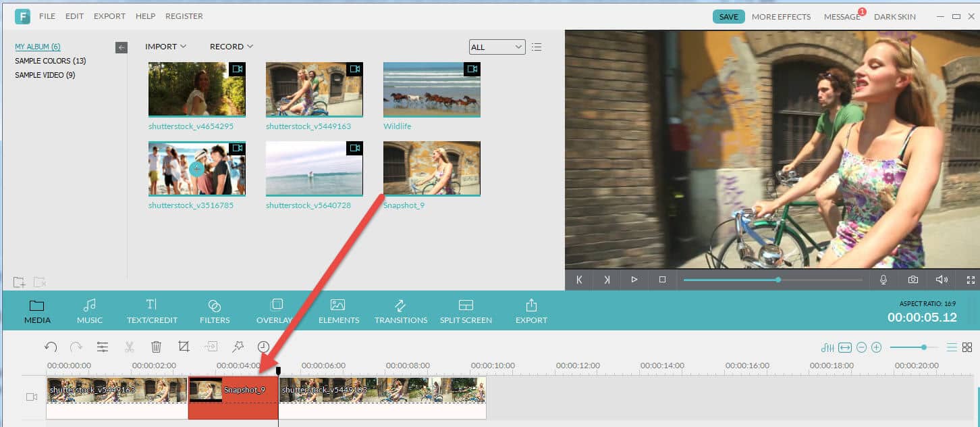Open the REGISTER menu item
Image resolution: width=980 pixels, height=427 pixels.
184,16
